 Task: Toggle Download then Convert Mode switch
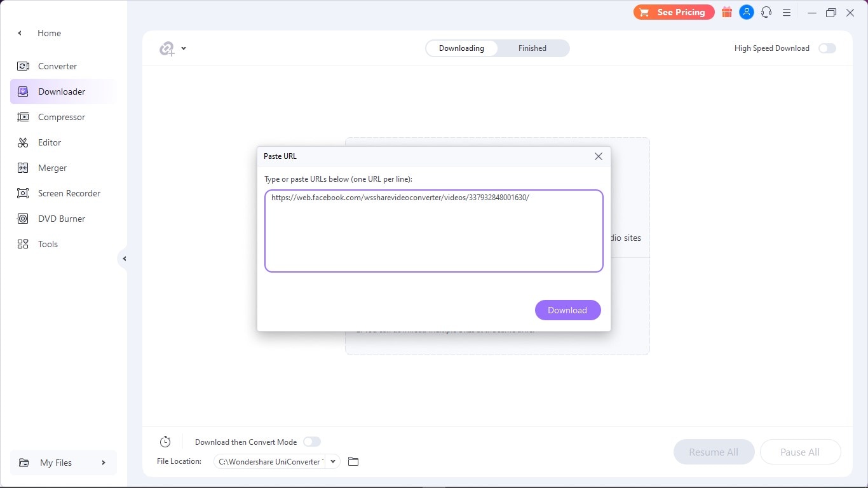click(x=312, y=442)
